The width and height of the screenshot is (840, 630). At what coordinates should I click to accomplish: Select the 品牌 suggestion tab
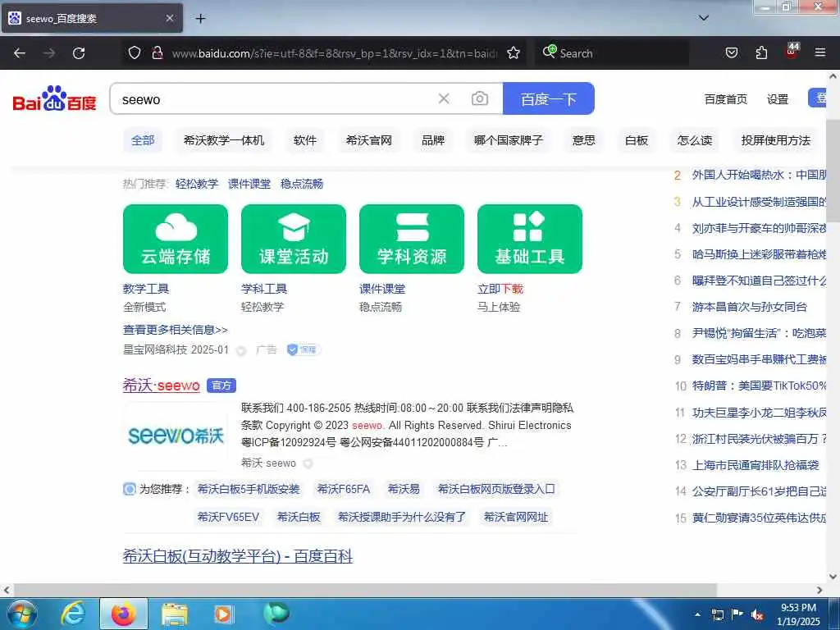pos(433,140)
